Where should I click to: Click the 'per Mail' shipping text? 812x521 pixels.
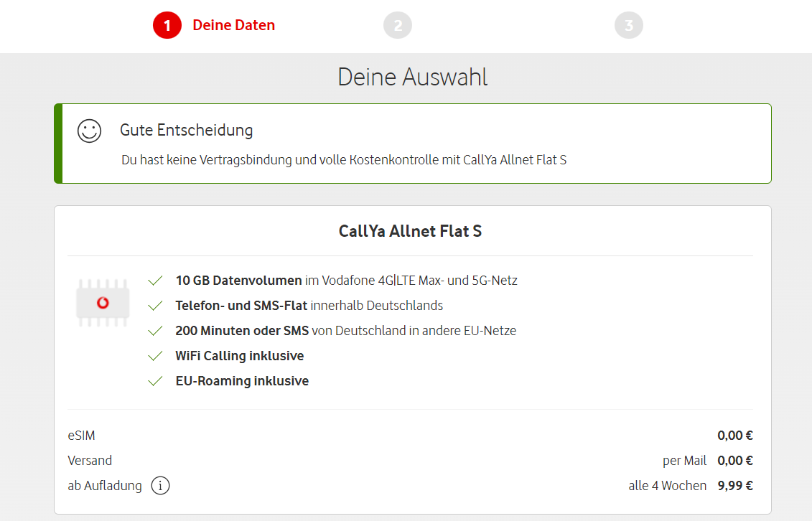coord(685,461)
